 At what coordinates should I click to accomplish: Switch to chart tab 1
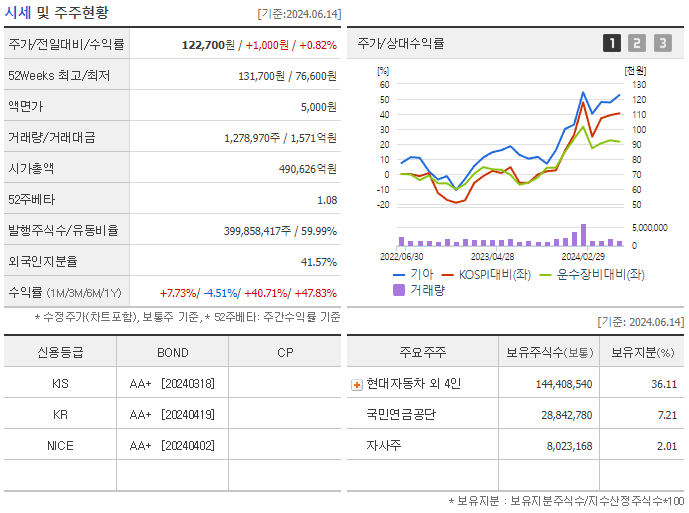[612, 43]
